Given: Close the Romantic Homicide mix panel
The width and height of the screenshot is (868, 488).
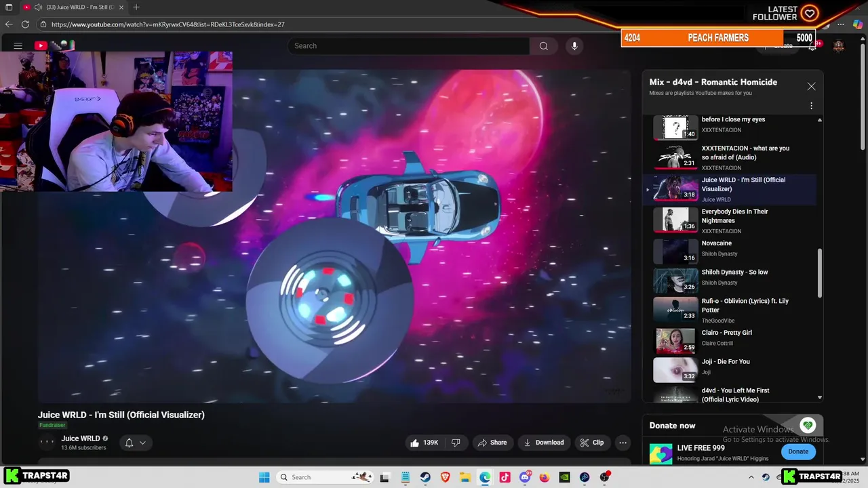Looking at the screenshot, I should (x=811, y=87).
